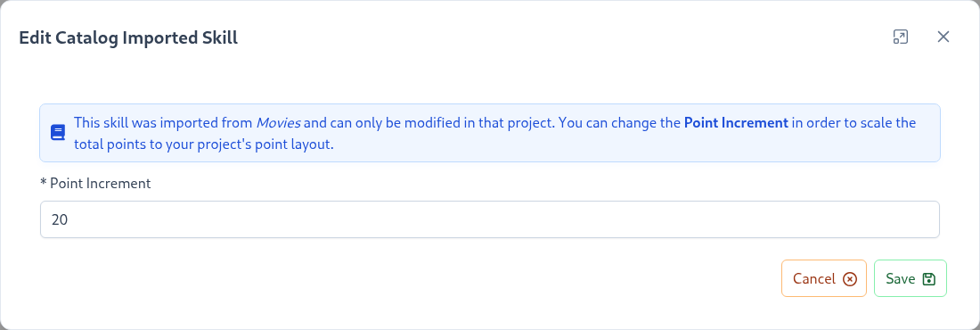Click the floppy disk icon inside Save
The width and height of the screenshot is (980, 330).
(x=928, y=278)
